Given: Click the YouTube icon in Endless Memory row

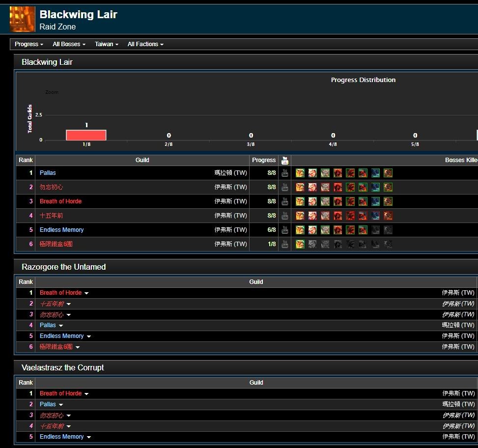Looking at the screenshot, I should (284, 230).
